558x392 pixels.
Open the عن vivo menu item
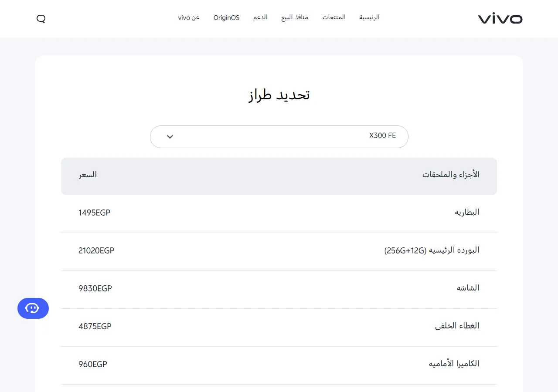pos(189,17)
